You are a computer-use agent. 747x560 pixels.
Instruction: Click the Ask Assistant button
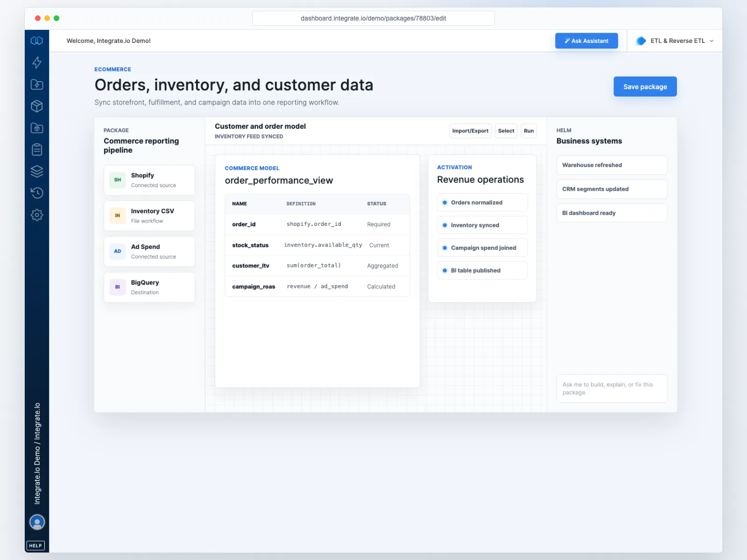click(x=586, y=41)
